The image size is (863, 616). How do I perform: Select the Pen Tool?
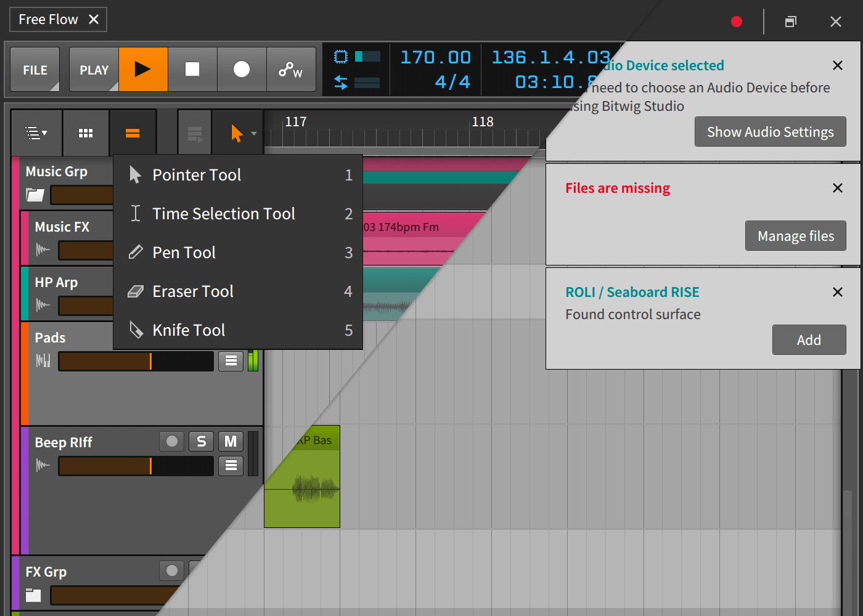pyautogui.click(x=184, y=252)
